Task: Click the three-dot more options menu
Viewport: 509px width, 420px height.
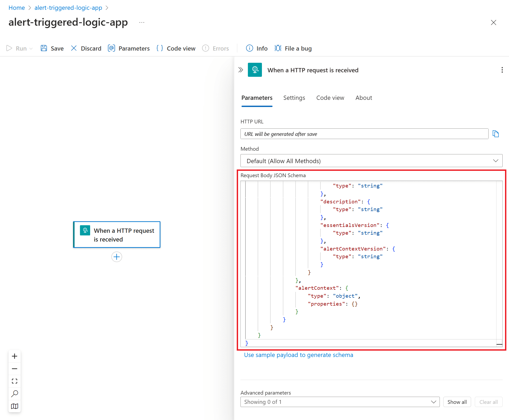Action: 500,70
